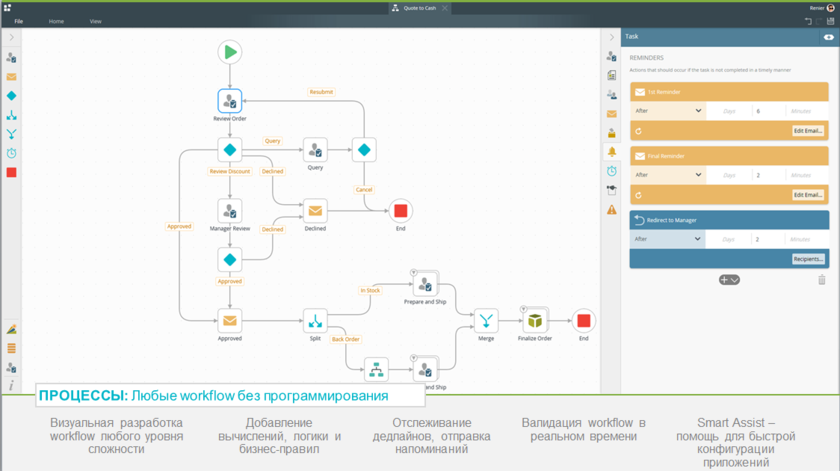840x471 pixels.
Task: Toggle the eye icon in Task header
Action: [x=828, y=37]
